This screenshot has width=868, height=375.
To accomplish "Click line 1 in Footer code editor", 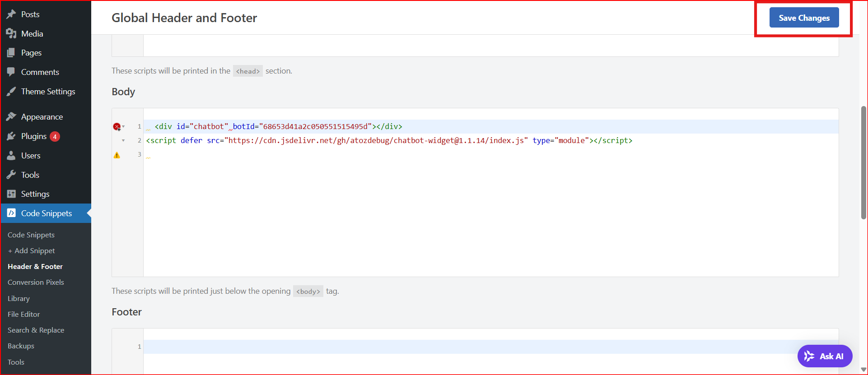I will pos(491,347).
